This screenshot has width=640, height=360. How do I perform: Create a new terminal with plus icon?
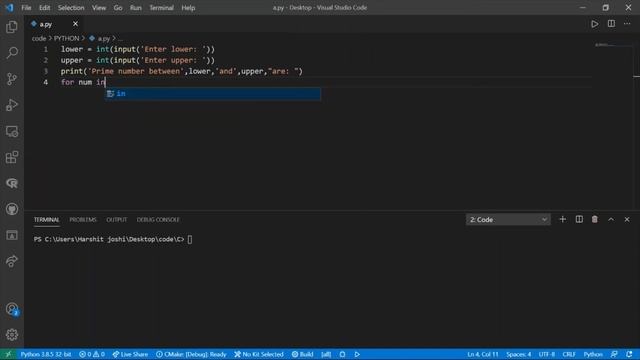[562, 220]
